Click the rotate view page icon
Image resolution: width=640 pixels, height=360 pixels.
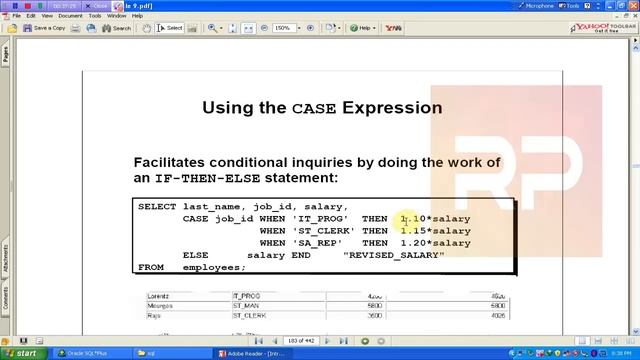pos(330,28)
